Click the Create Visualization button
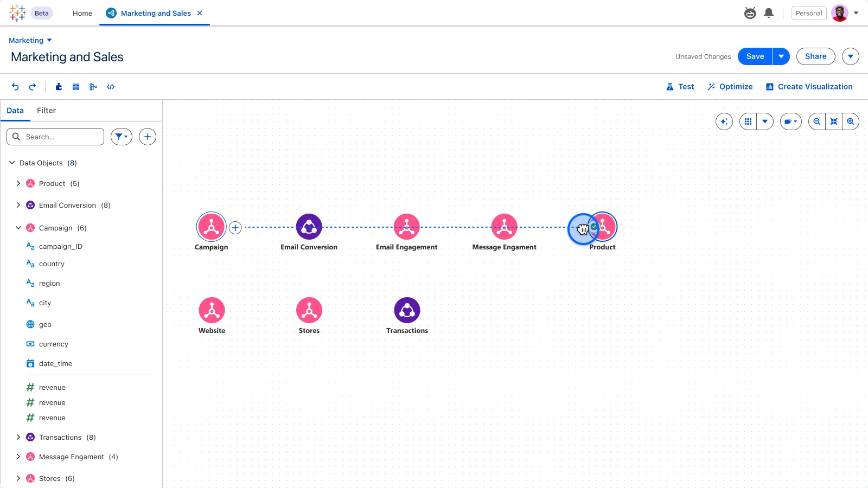 (809, 87)
